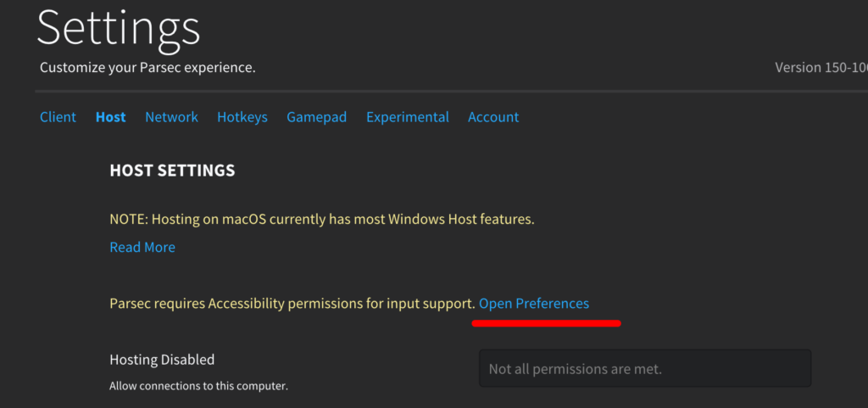Switch to the Experimental tab

407,117
